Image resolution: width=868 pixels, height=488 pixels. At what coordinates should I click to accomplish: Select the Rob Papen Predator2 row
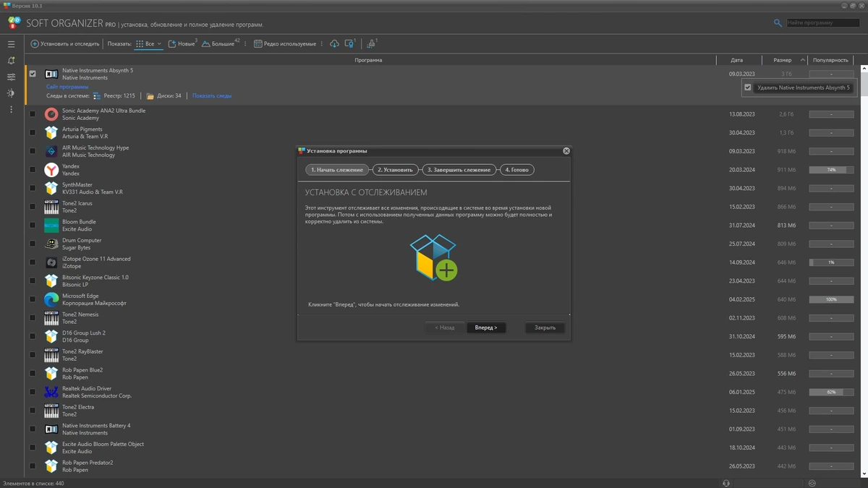coord(443,466)
